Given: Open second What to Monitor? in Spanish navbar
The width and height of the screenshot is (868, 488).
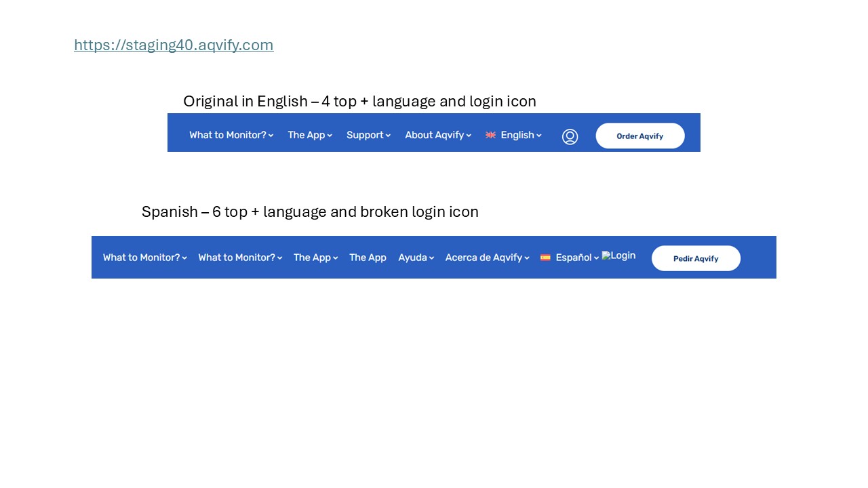Looking at the screenshot, I should click(240, 258).
